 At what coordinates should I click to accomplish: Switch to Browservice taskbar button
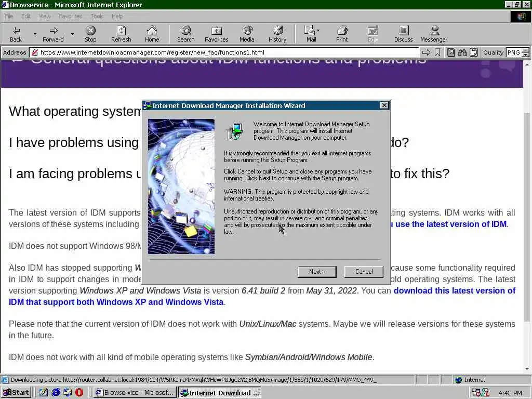(135, 393)
